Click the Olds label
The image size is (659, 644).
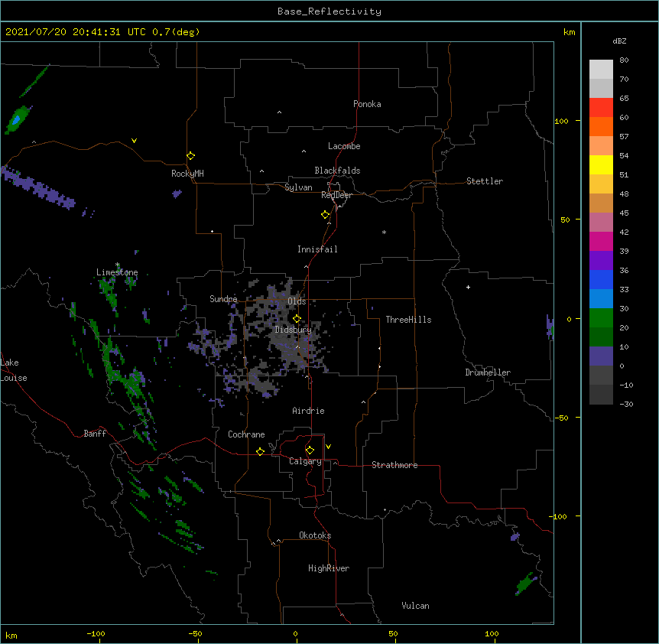(297, 301)
